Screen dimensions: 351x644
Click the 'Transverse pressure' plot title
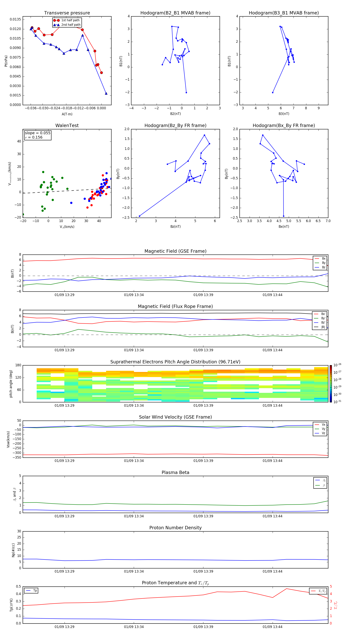(x=67, y=13)
